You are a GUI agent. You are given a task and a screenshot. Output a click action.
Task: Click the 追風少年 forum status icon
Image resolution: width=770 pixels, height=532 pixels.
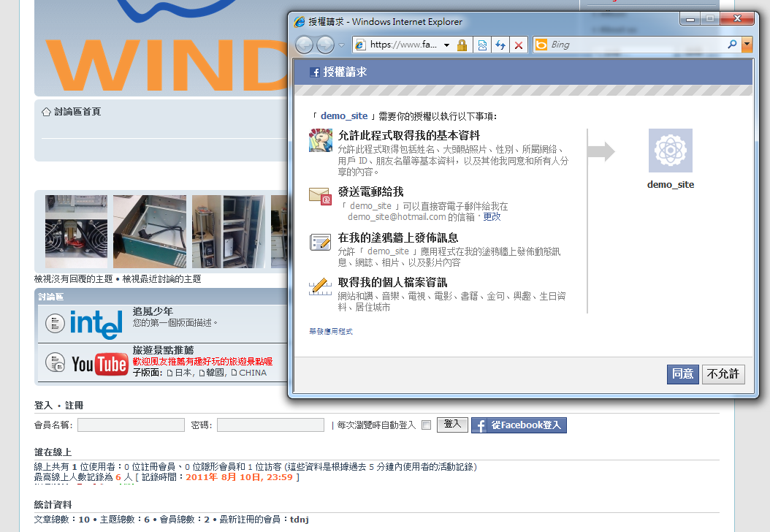click(55, 324)
